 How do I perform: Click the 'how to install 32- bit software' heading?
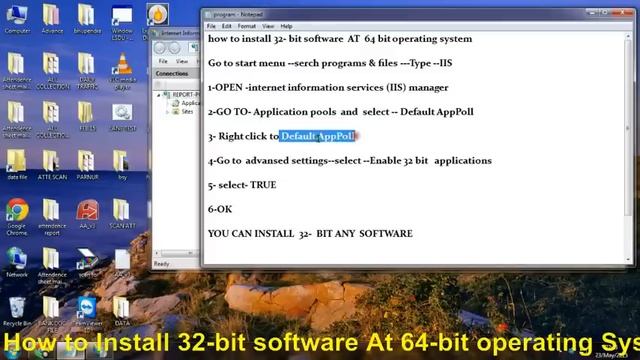pos(340,39)
